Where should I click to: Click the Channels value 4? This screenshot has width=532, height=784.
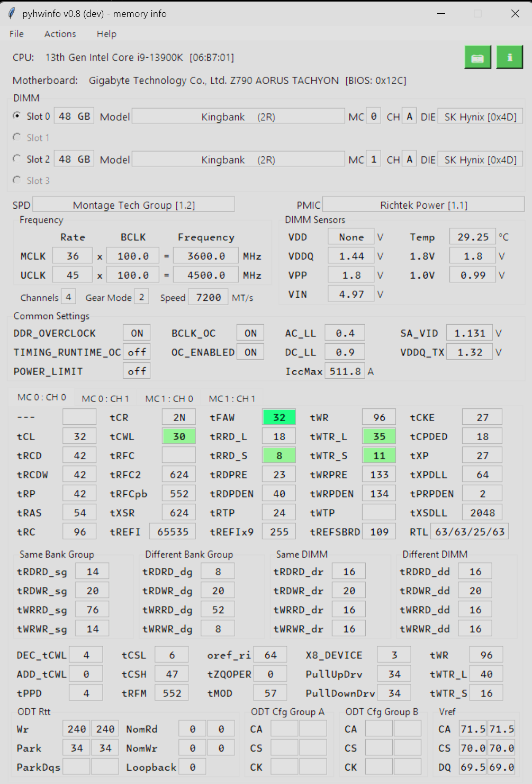pos(68,297)
